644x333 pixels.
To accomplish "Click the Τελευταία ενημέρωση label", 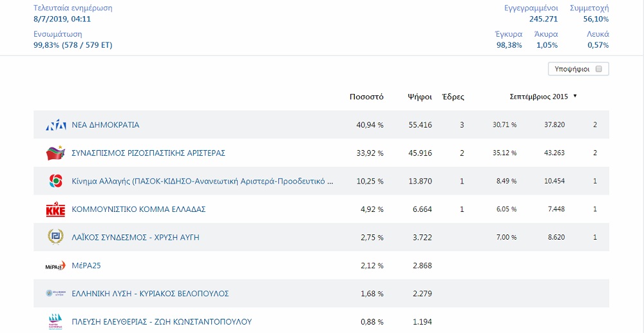I will pos(73,8).
